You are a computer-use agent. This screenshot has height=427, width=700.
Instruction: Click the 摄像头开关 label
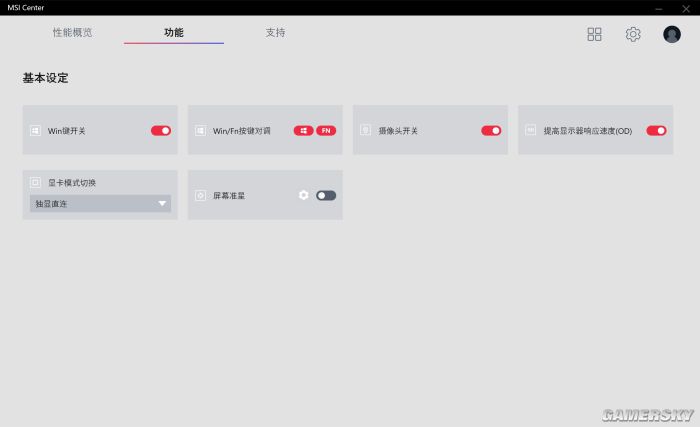pyautogui.click(x=398, y=131)
